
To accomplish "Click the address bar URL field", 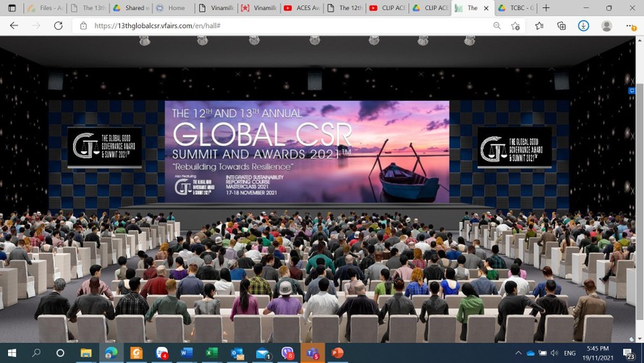I will click(289, 25).
